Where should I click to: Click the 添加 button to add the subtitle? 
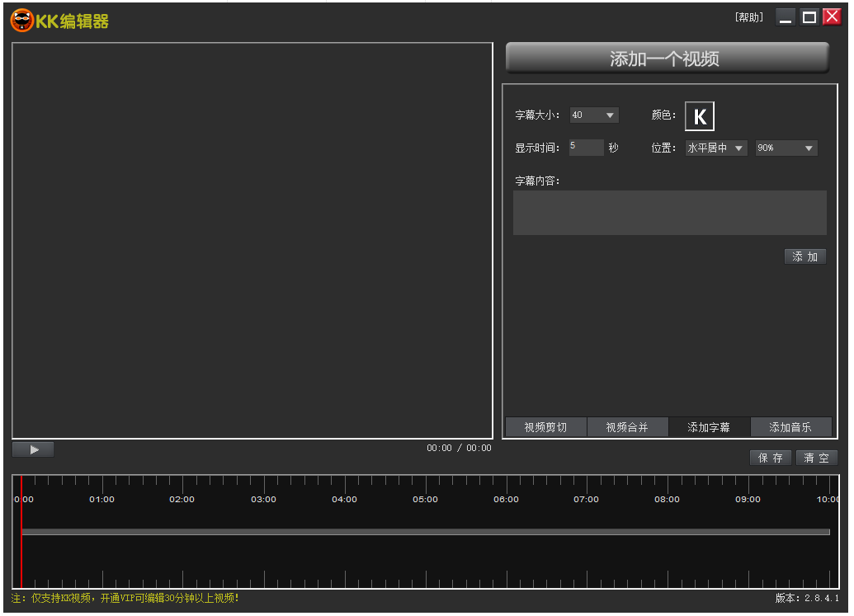coord(804,257)
